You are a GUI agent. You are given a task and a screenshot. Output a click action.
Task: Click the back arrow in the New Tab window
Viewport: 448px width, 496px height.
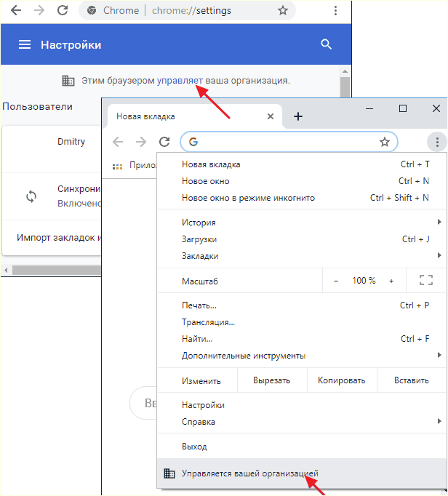click(x=118, y=142)
